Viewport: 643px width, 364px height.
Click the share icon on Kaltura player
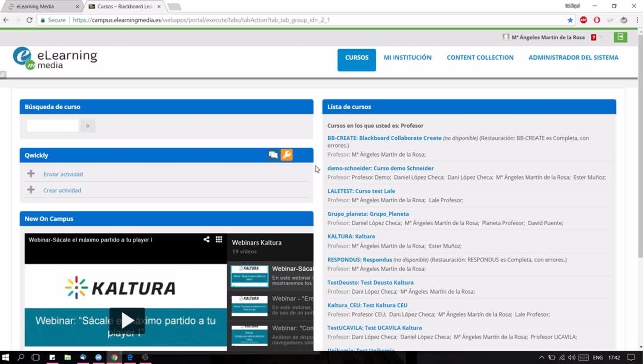tap(206, 239)
